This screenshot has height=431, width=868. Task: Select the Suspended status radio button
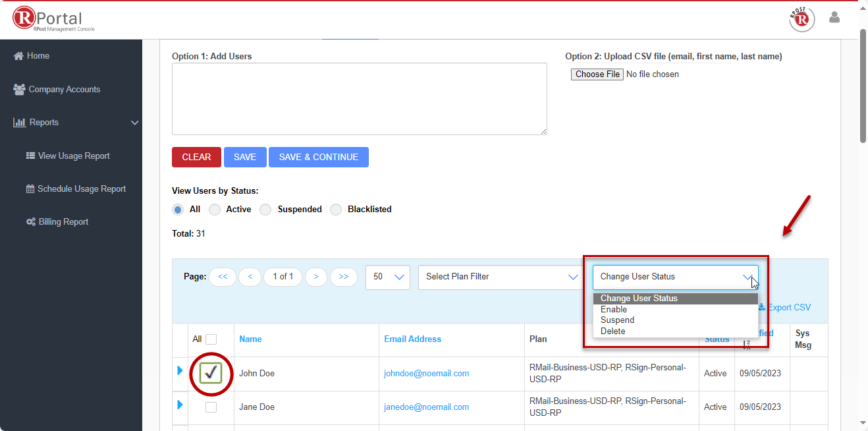pyautogui.click(x=265, y=210)
